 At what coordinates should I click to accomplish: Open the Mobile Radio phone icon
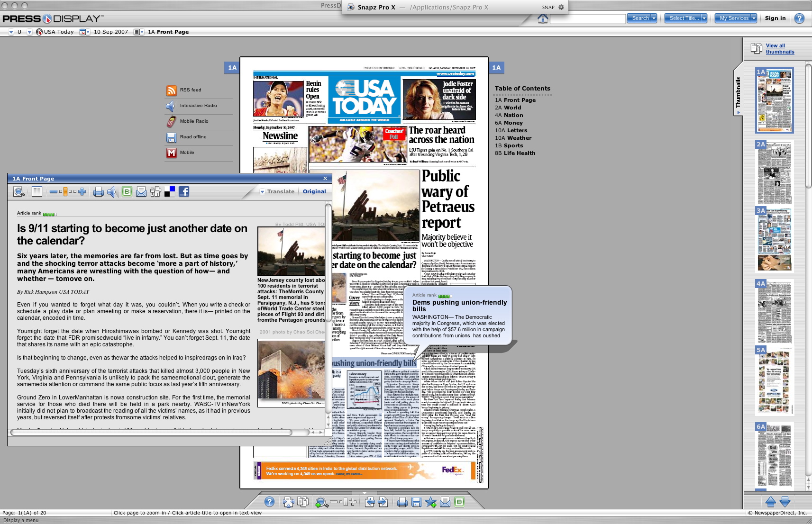click(x=171, y=121)
